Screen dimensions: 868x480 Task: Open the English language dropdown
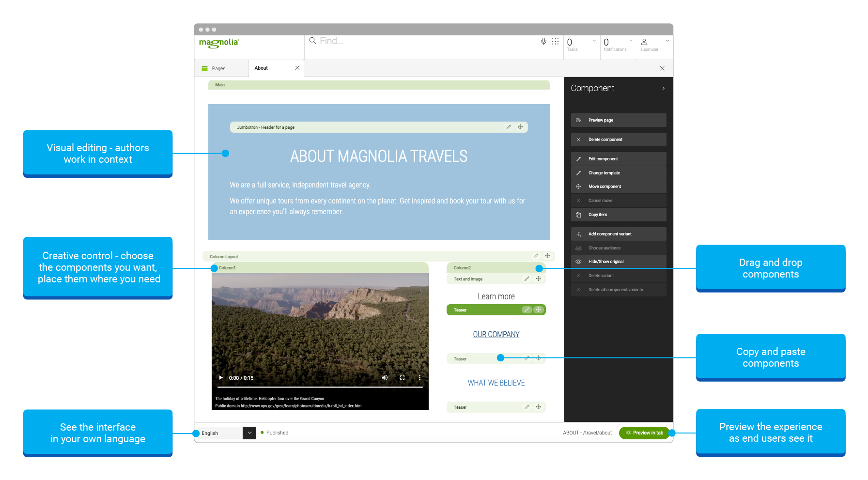coord(249,433)
